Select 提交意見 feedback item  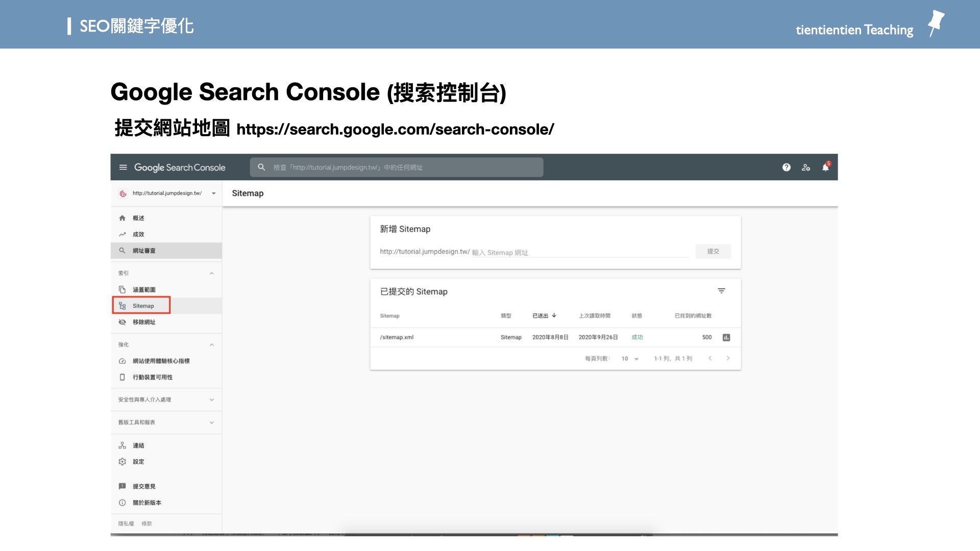tap(144, 486)
